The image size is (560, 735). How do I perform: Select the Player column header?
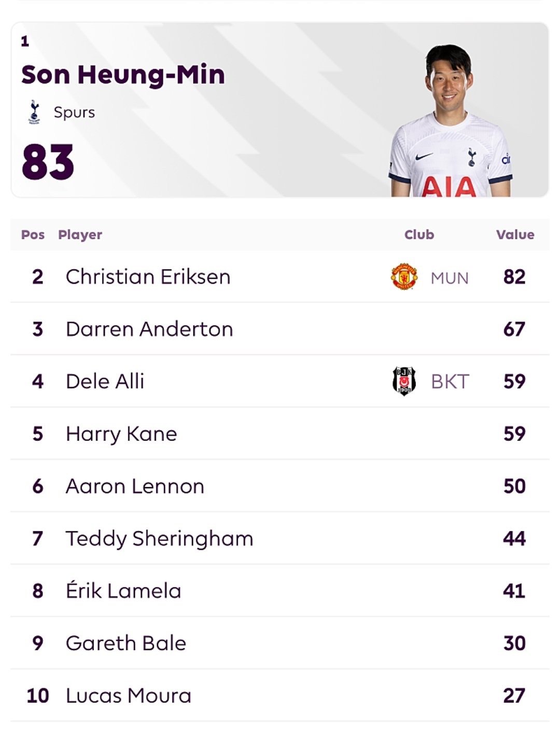tap(80, 234)
